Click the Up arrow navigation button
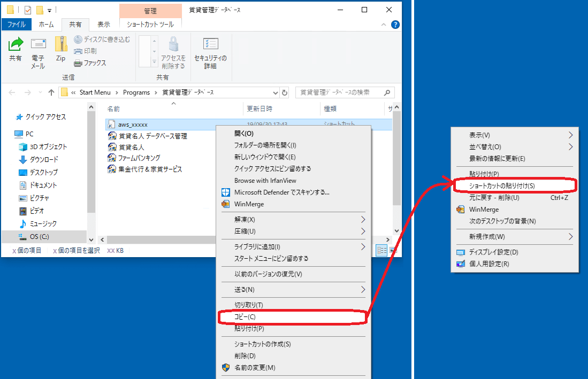Screen dimensions: 588x379 point(51,92)
